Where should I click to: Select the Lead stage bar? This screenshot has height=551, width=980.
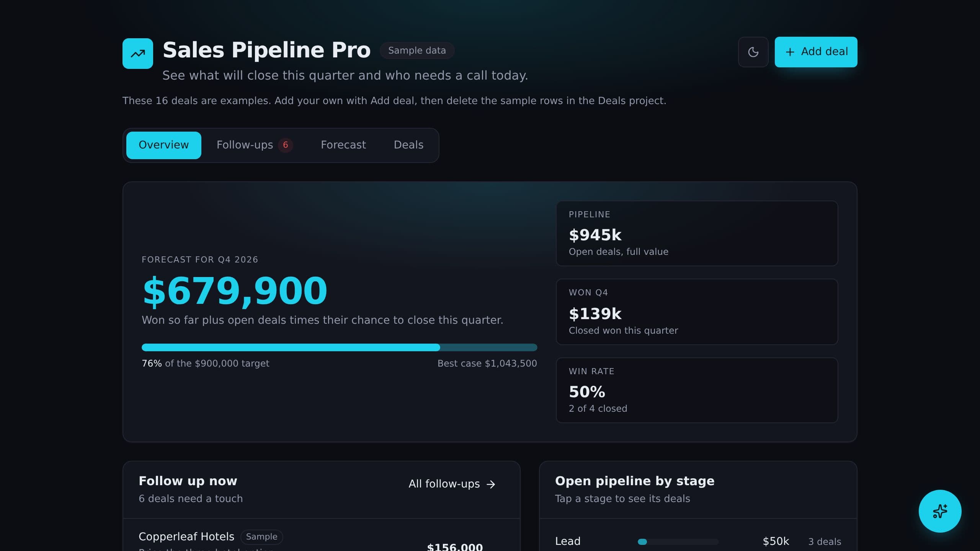tap(678, 542)
